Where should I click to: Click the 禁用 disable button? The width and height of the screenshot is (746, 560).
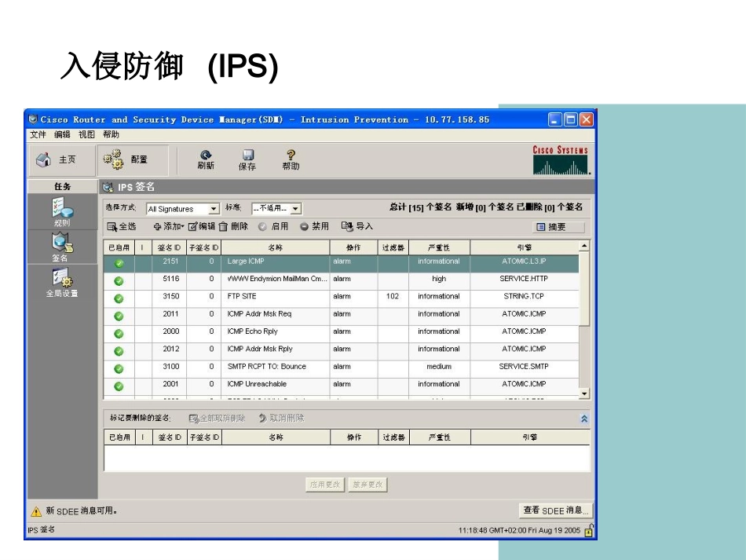(x=314, y=226)
